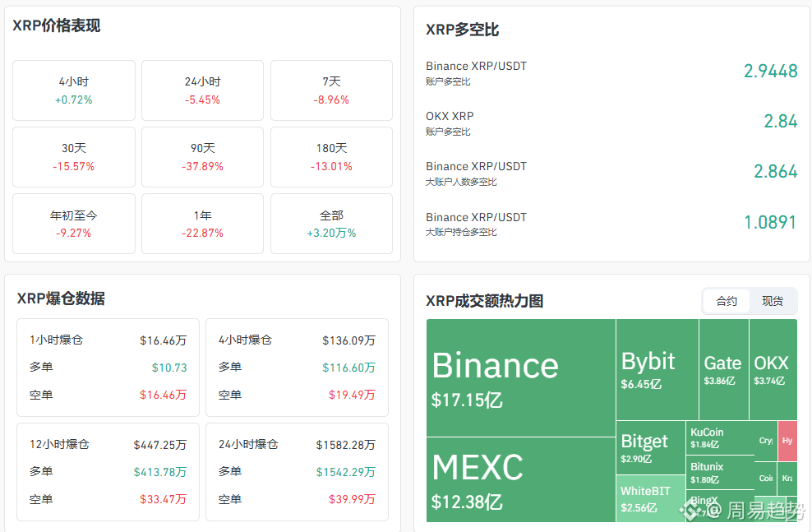The image size is (812, 532).
Task: Click 24小时 多单 value $1542.29万
Action: coord(346,472)
